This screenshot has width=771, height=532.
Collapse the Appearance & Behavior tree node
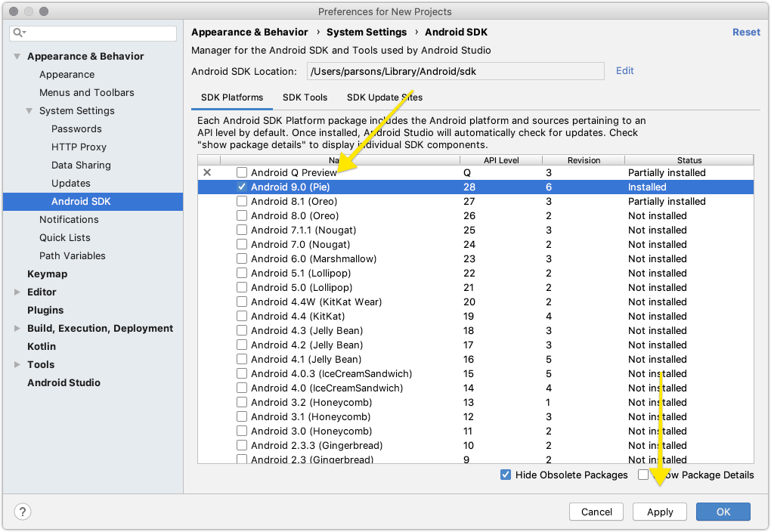point(17,57)
